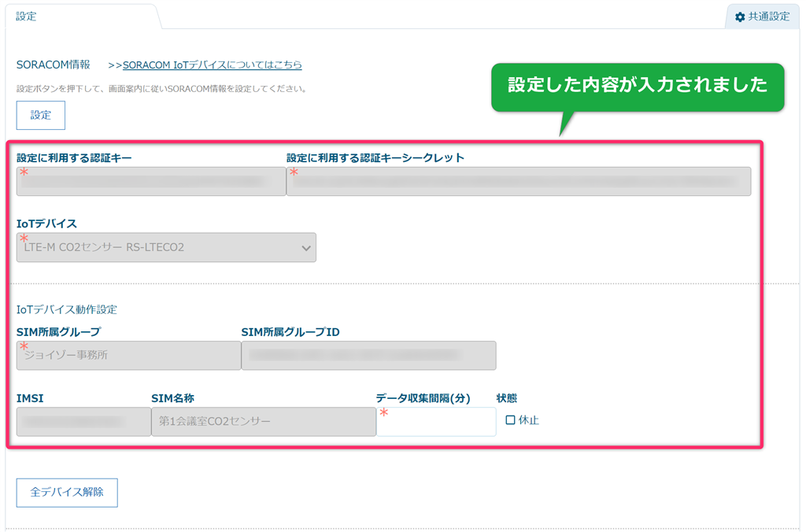The height and width of the screenshot is (532, 806).
Task: Click the 設定に利用する認証キー input field
Action: (151, 182)
